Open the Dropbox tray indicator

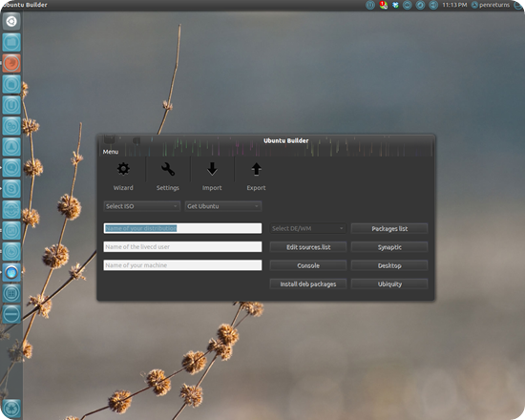pos(395,5)
